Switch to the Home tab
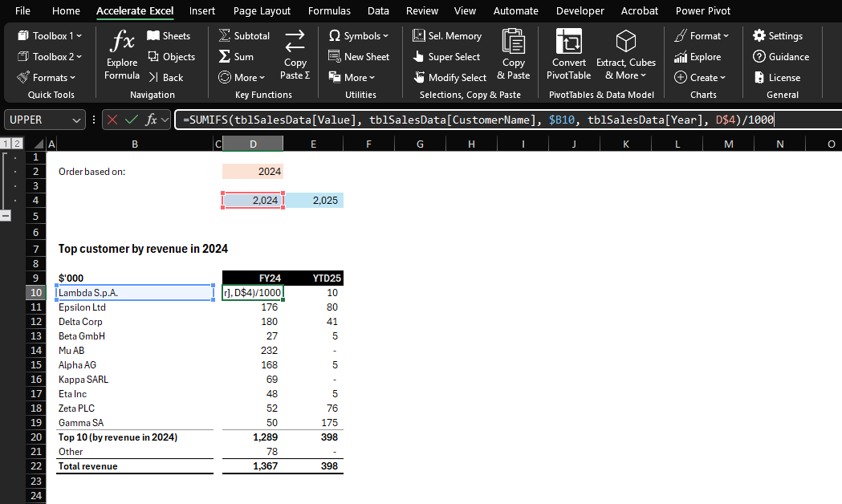842x504 pixels. click(66, 10)
